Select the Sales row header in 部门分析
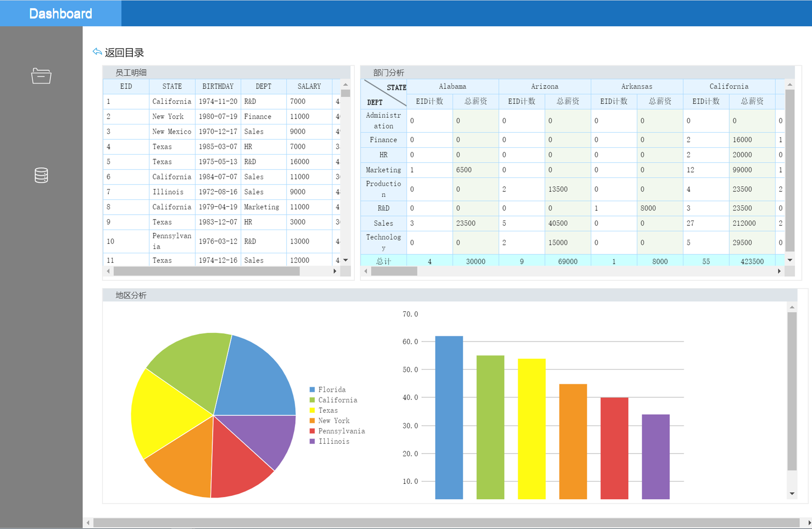 pyautogui.click(x=383, y=223)
